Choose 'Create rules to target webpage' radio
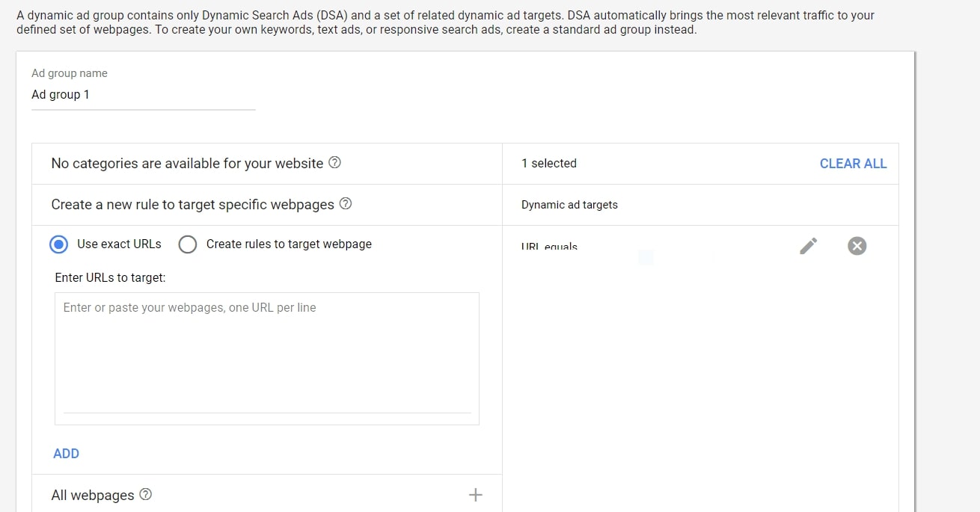Screen dimensions: 980x512 point(188,244)
